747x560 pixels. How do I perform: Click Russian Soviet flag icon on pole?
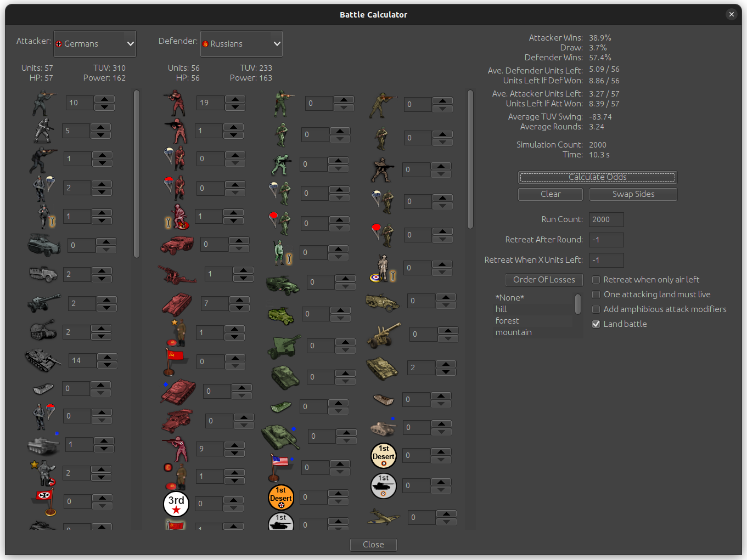175,361
